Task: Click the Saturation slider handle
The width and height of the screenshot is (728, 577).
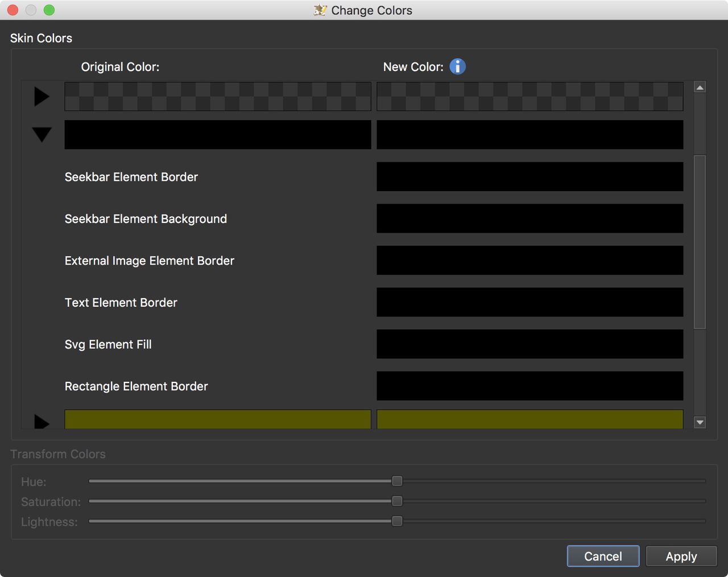Action: click(x=397, y=501)
